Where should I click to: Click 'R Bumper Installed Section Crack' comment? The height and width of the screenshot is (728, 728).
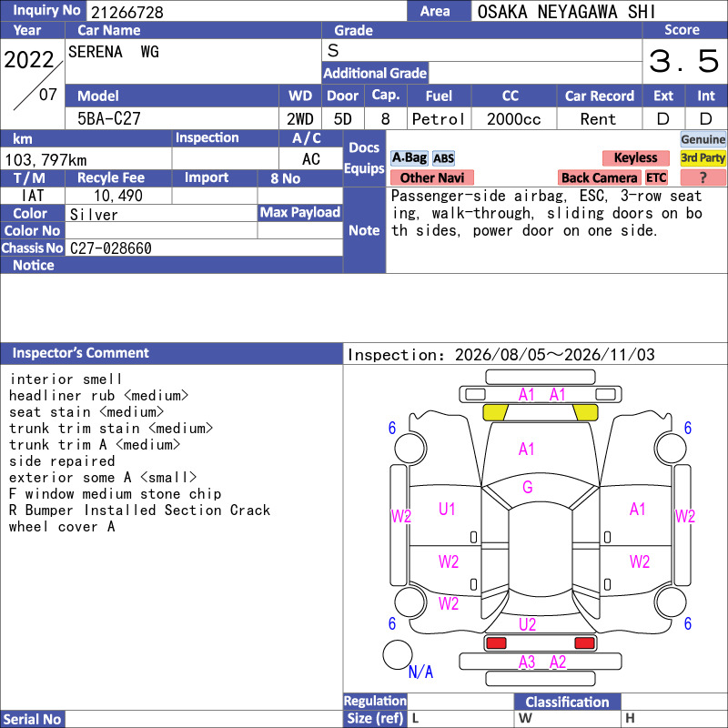pyautogui.click(x=139, y=511)
